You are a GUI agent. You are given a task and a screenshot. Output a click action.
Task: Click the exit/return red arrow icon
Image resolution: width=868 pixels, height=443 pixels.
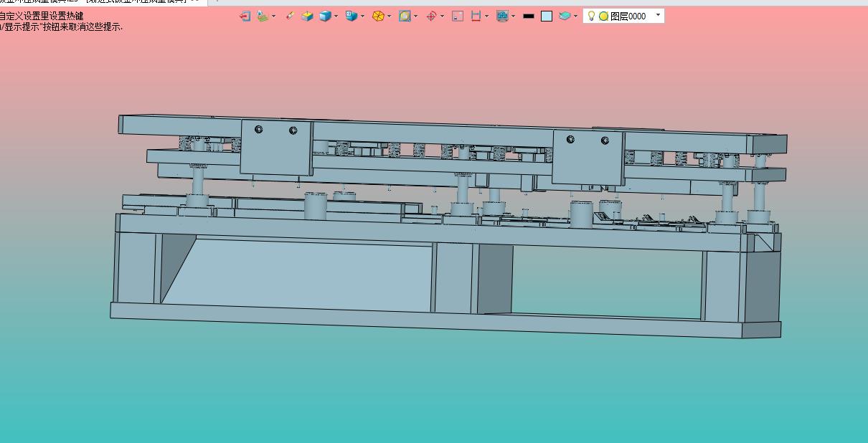pos(245,16)
